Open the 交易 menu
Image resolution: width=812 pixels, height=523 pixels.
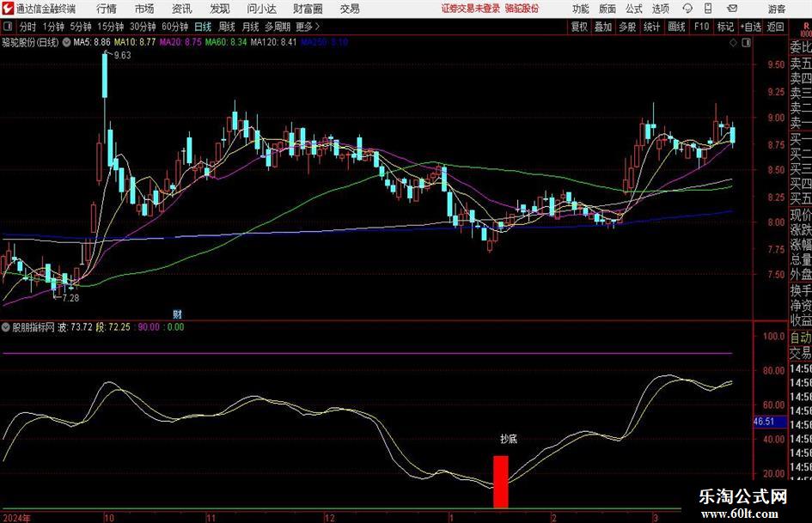pos(350,9)
